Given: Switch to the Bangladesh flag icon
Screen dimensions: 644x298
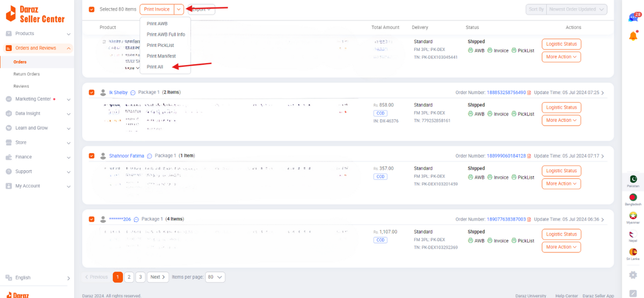Looking at the screenshot, I should pyautogui.click(x=633, y=198).
